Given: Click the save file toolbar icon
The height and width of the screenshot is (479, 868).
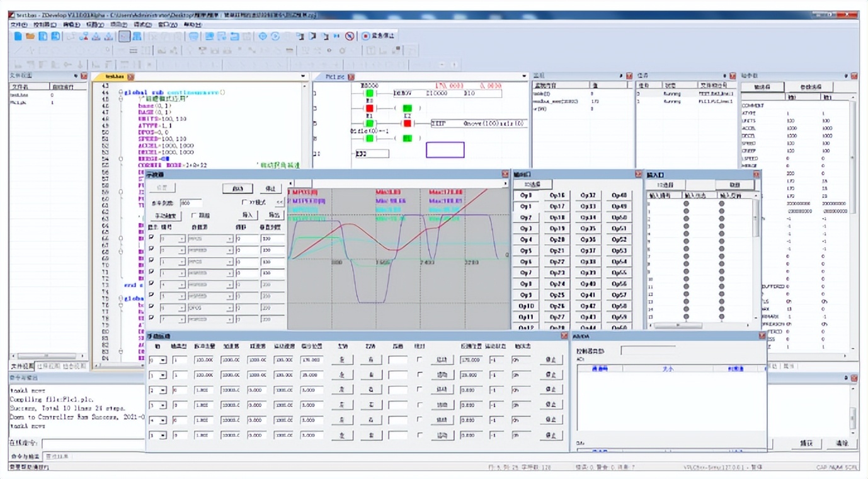Looking at the screenshot, I should [x=43, y=37].
